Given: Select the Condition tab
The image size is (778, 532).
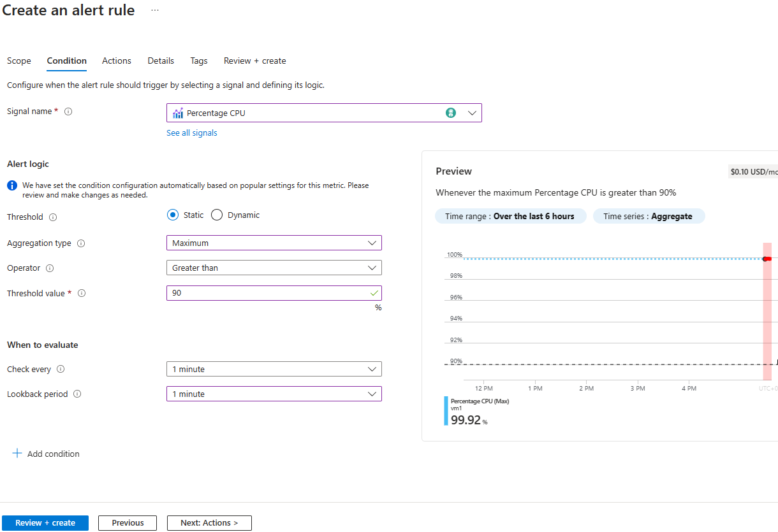Looking at the screenshot, I should point(67,61).
